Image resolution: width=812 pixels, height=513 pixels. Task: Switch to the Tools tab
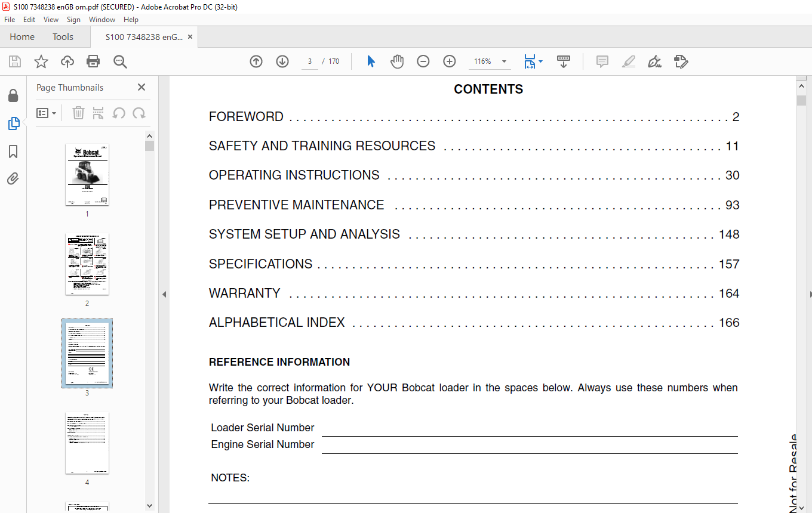(x=63, y=37)
